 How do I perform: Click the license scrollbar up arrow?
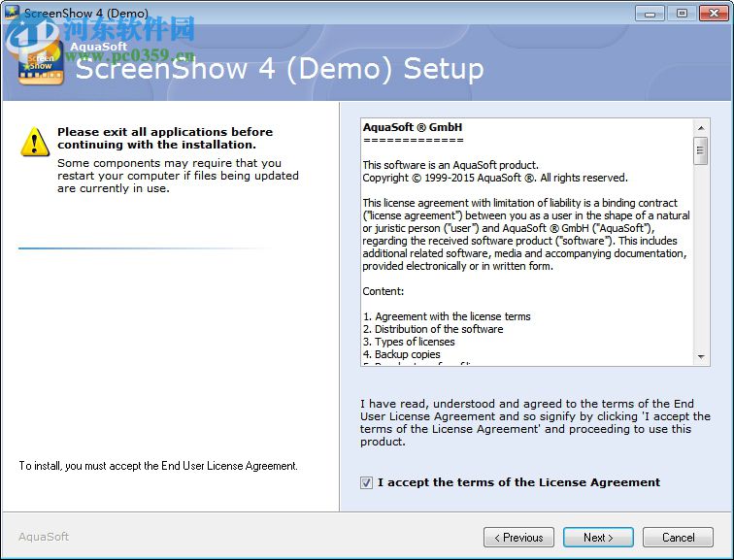(701, 128)
